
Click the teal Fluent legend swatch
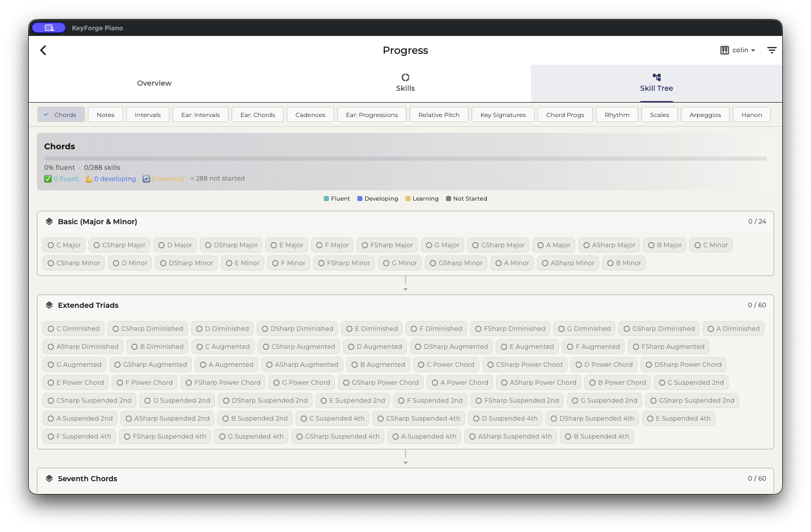coord(326,199)
